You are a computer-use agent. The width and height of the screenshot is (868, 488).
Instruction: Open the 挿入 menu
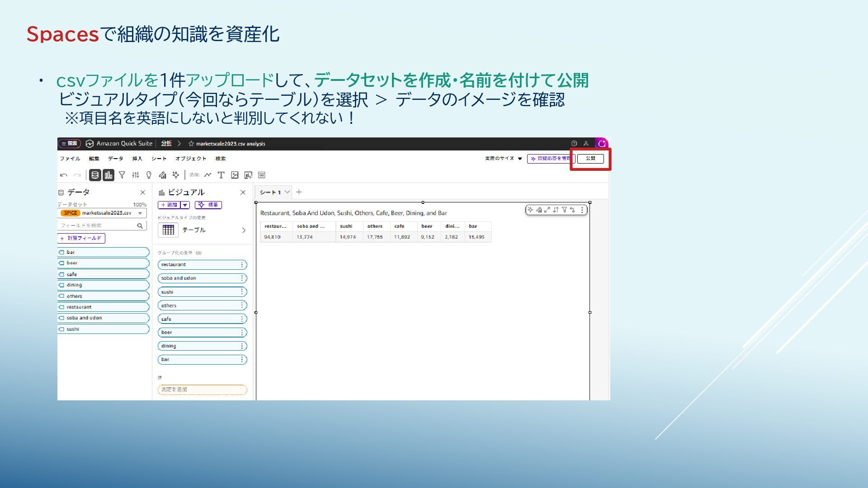(137, 159)
